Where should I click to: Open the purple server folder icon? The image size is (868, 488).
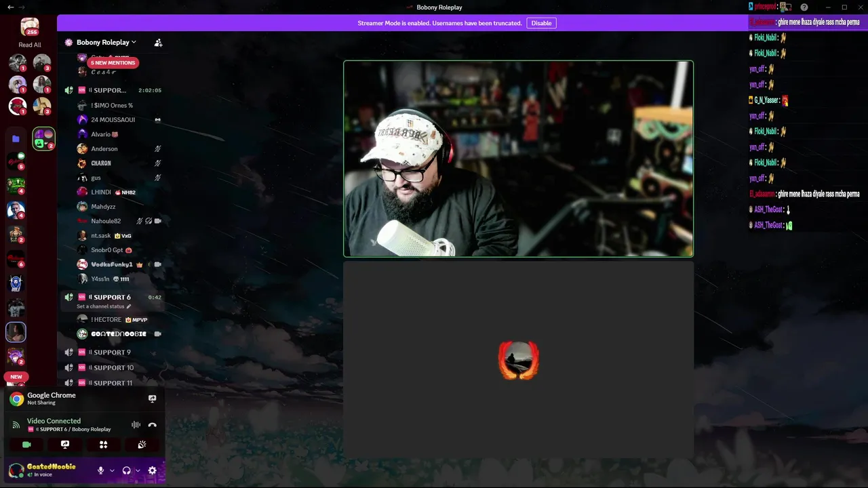coord(16,138)
